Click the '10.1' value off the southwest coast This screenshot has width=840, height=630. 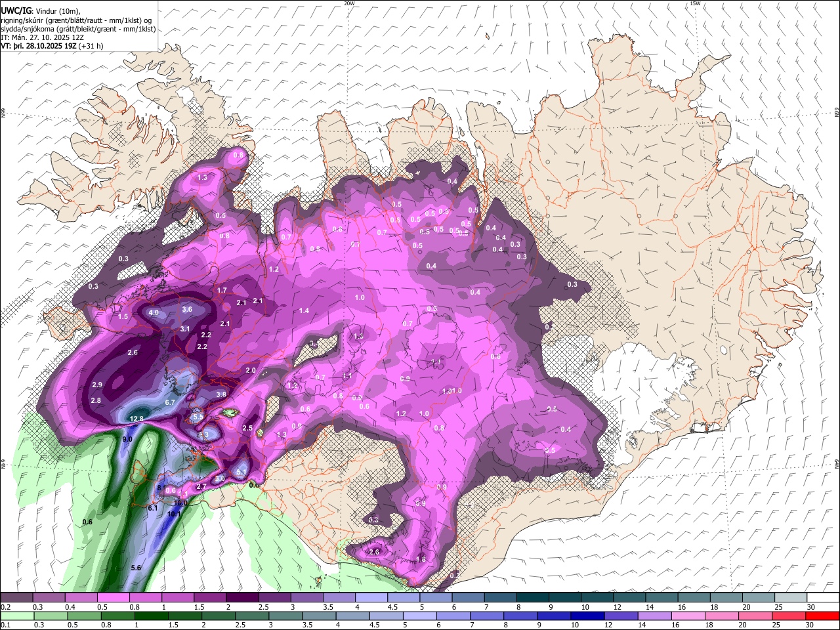tap(174, 514)
